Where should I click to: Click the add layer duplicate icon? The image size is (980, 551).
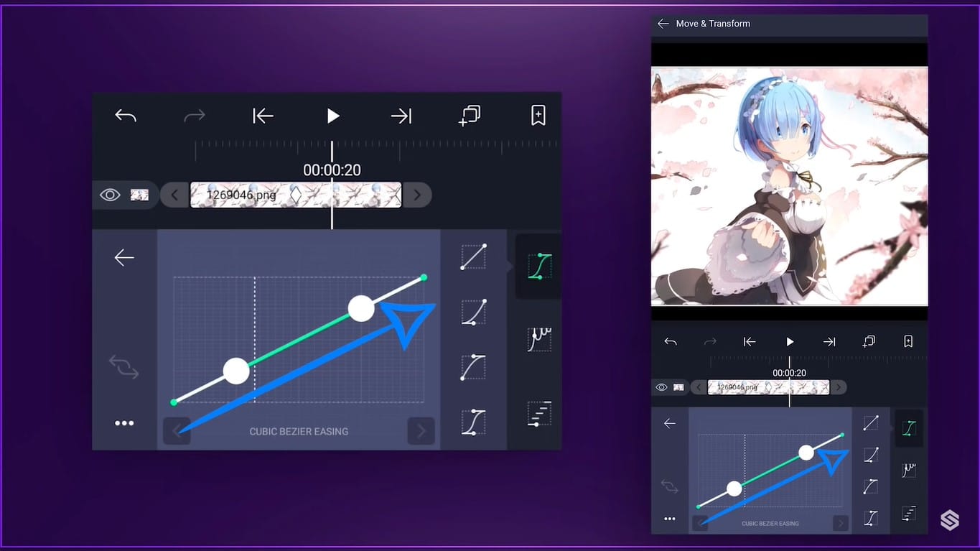point(470,116)
